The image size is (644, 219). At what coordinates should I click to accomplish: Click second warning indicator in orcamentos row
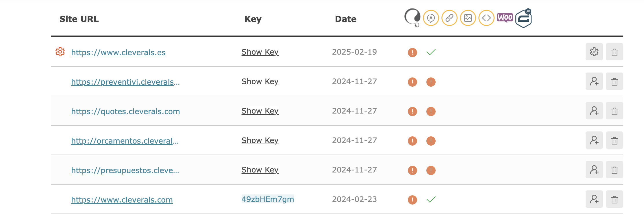coord(431,141)
